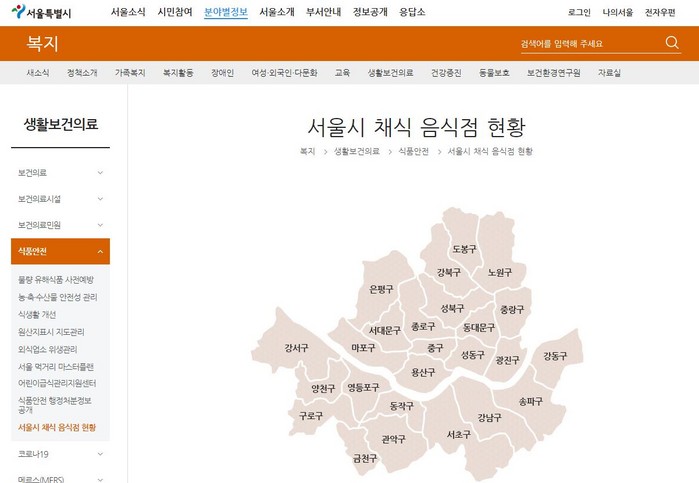Open 외식업소 위생관리 sidebar link

tap(47, 350)
